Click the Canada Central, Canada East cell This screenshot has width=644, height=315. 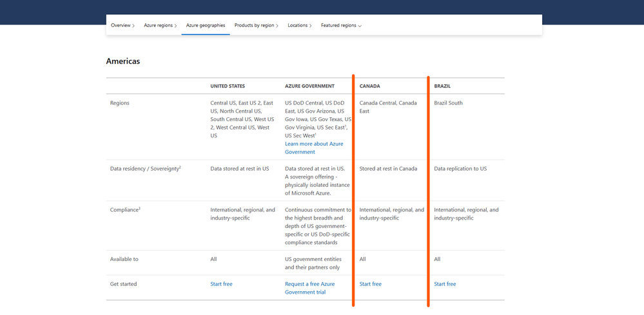coord(388,107)
